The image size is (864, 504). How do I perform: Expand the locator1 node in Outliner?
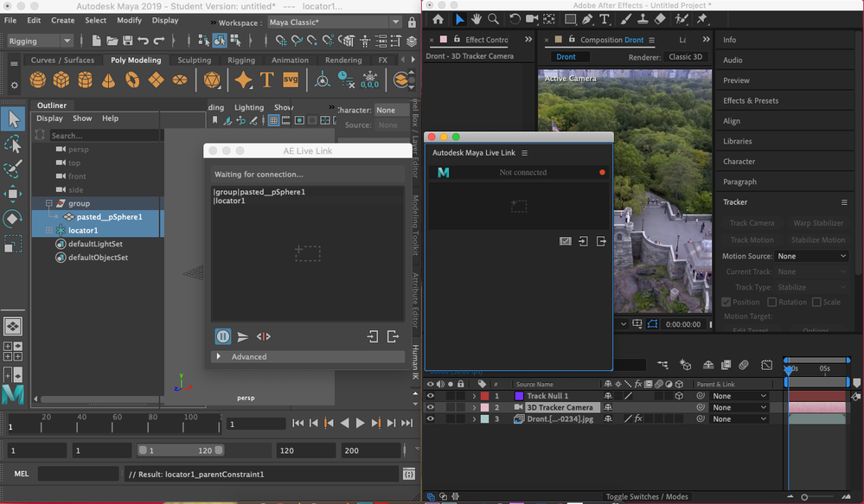coord(49,230)
